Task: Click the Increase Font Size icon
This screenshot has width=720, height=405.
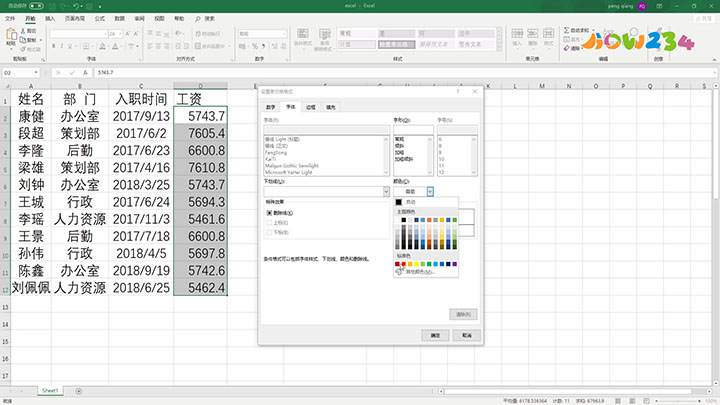Action: click(128, 34)
